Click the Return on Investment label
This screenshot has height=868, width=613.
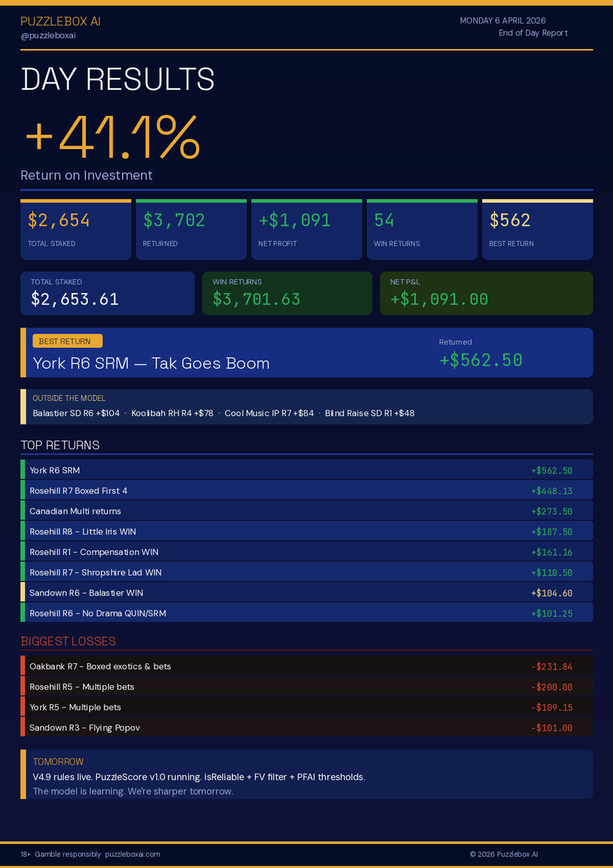click(86, 175)
